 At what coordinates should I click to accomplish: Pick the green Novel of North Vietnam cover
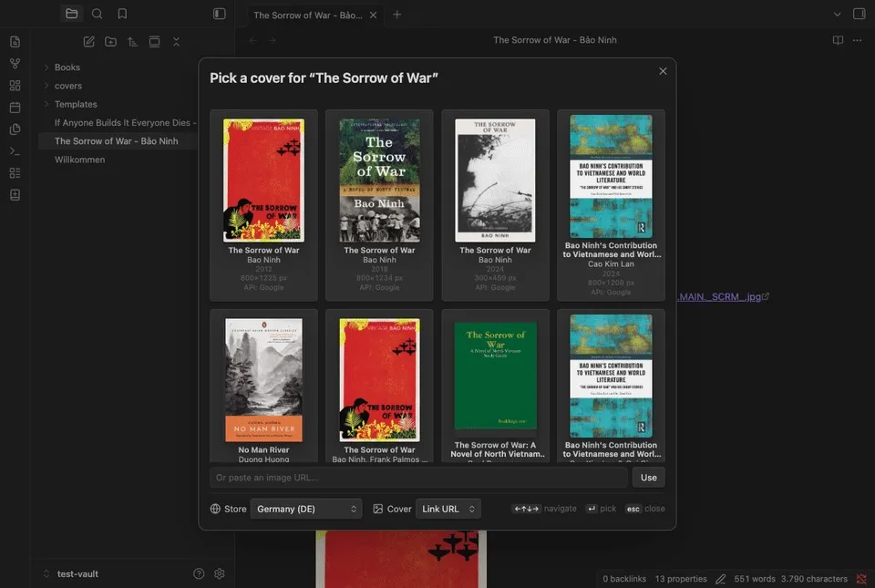495,386
